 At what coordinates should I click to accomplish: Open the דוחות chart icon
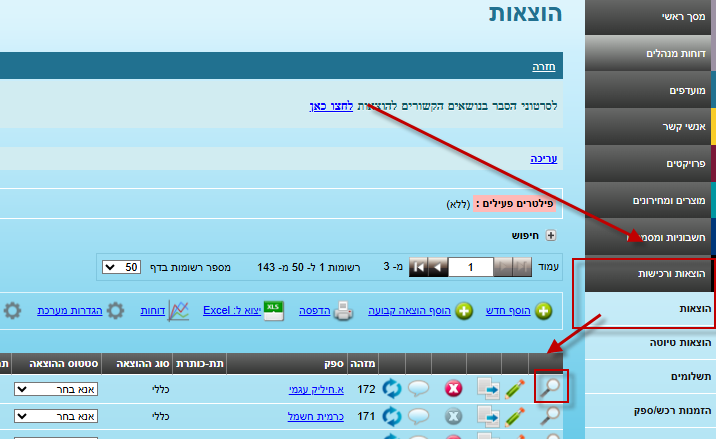[178, 310]
